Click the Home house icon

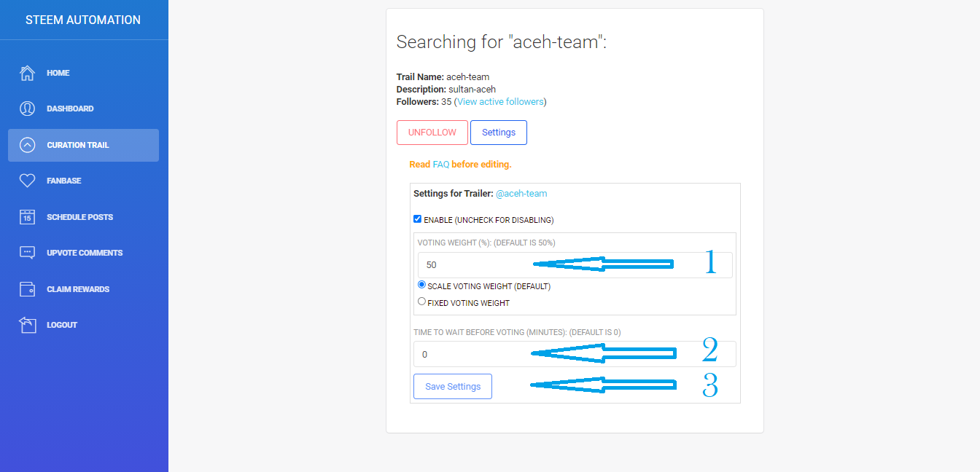click(x=27, y=73)
